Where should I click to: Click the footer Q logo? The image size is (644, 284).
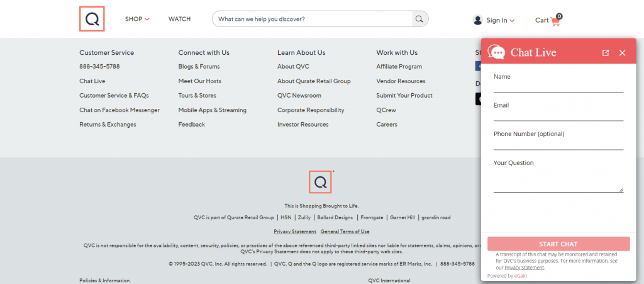[x=320, y=182]
